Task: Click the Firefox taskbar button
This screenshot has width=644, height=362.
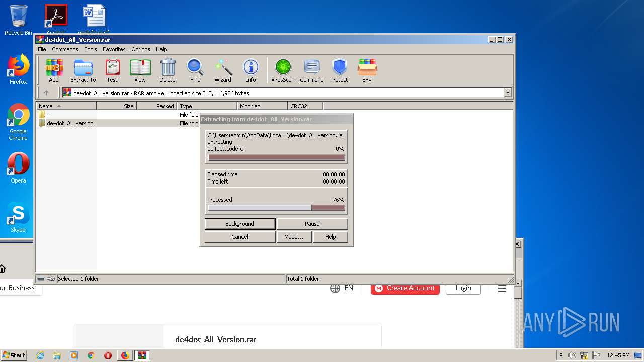Action: (x=125, y=355)
